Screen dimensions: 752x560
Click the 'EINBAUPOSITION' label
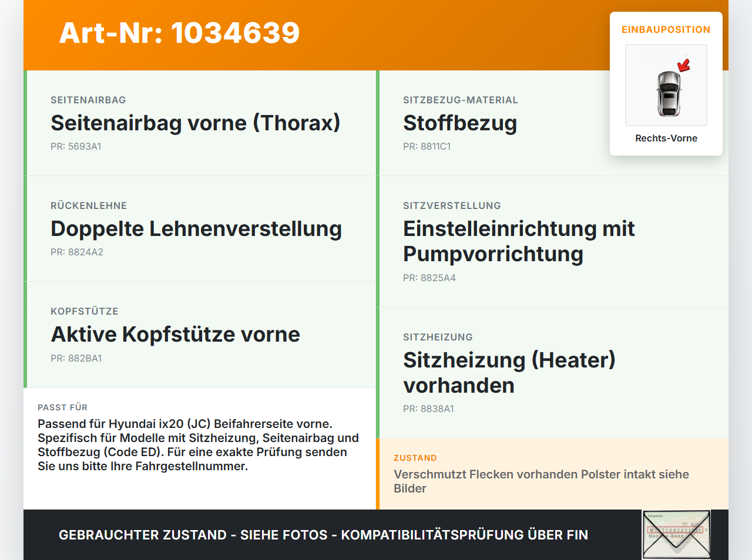(666, 29)
